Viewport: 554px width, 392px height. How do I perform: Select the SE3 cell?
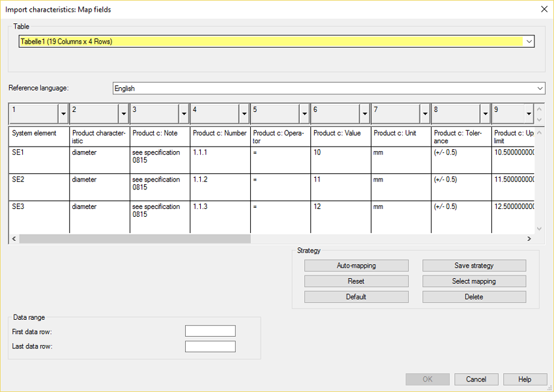coord(39,217)
